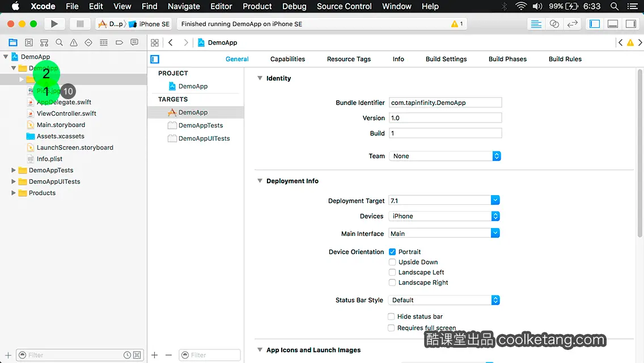Switch to Info tab
The height and width of the screenshot is (363, 644).
point(398,59)
